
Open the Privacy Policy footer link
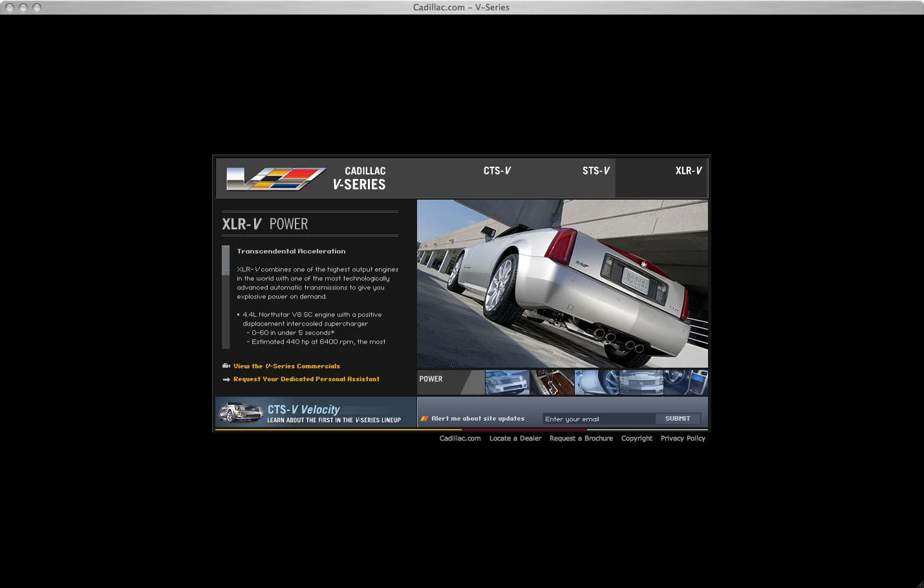(x=683, y=438)
